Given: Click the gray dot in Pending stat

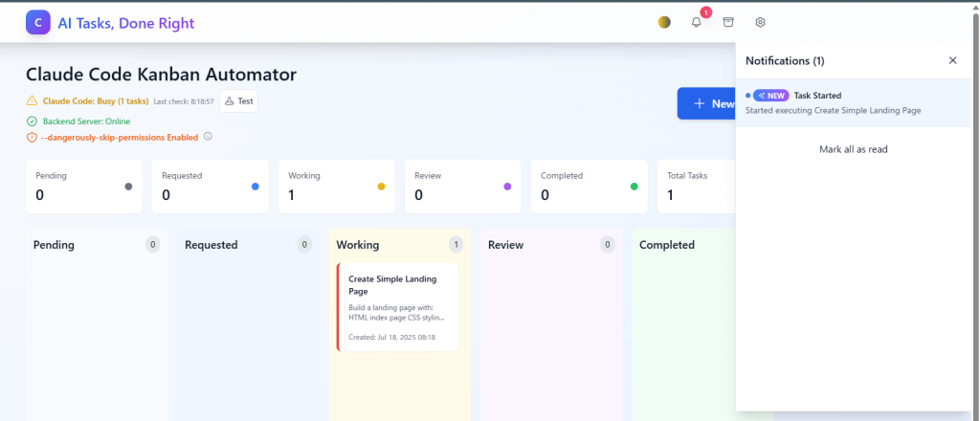Looking at the screenshot, I should 129,187.
